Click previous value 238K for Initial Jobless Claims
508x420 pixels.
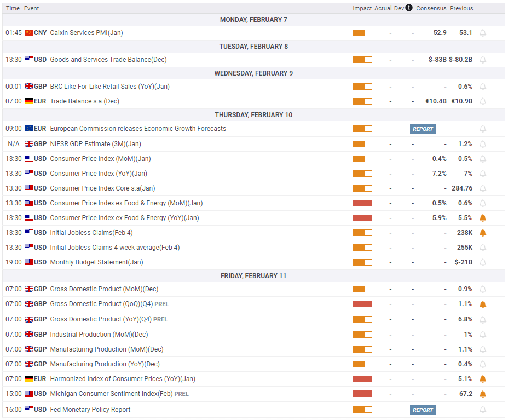coord(465,233)
